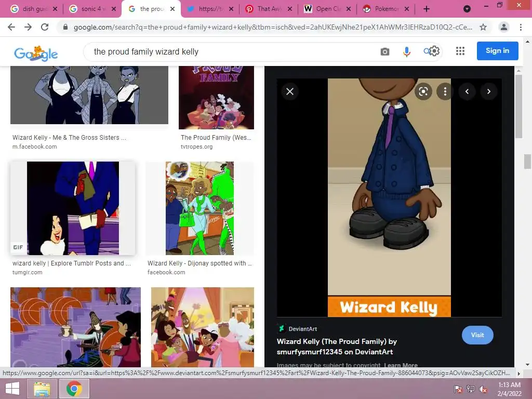The image size is (532, 399).
Task: Select the Wizard Kelly GIF thumbnail
Action: pyautogui.click(x=73, y=208)
